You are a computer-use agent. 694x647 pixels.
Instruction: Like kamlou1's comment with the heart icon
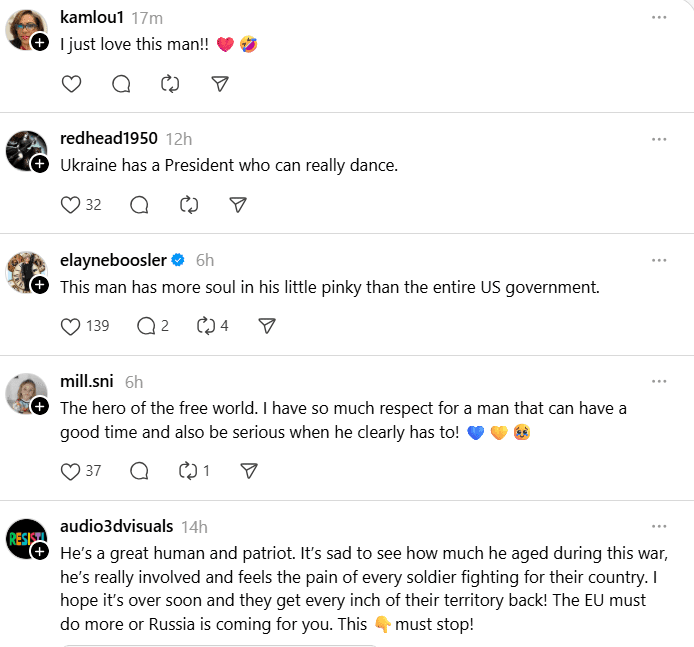point(71,84)
